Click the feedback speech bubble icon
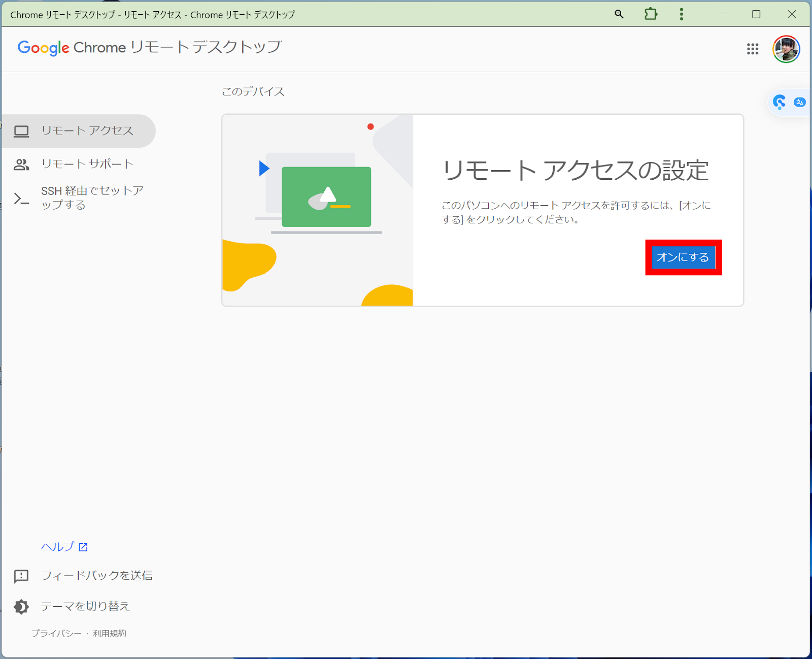The height and width of the screenshot is (659, 812). click(21, 576)
